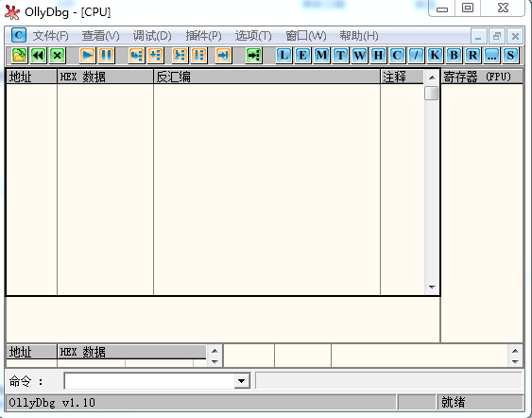Screen dimensions: 532x418
Task: Click the 地址 column header in disassembly pane
Action: coord(32,77)
